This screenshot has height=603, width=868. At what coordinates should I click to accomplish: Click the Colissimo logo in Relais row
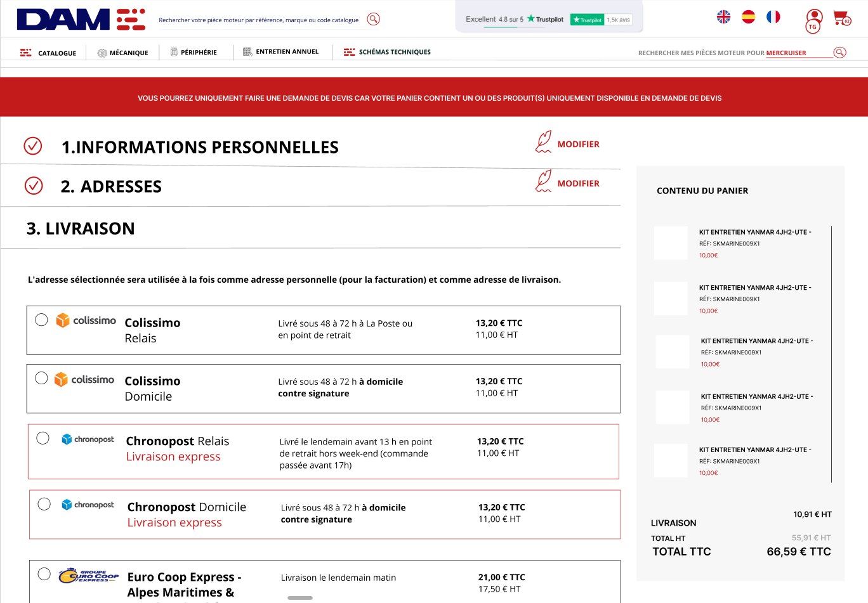point(86,320)
